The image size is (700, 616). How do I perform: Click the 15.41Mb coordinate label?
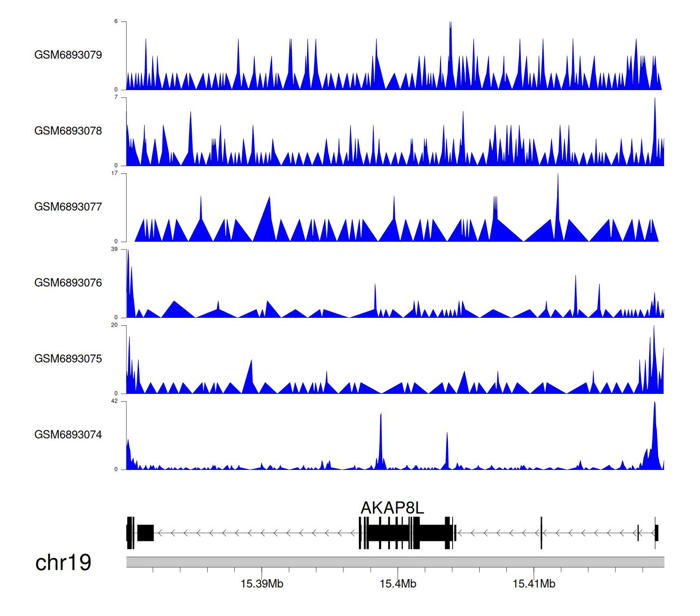click(534, 584)
